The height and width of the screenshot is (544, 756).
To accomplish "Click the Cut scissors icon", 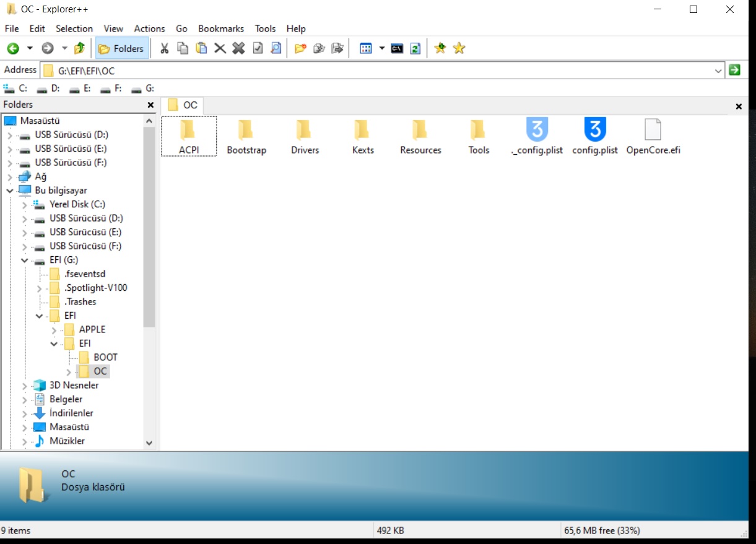I will (164, 48).
